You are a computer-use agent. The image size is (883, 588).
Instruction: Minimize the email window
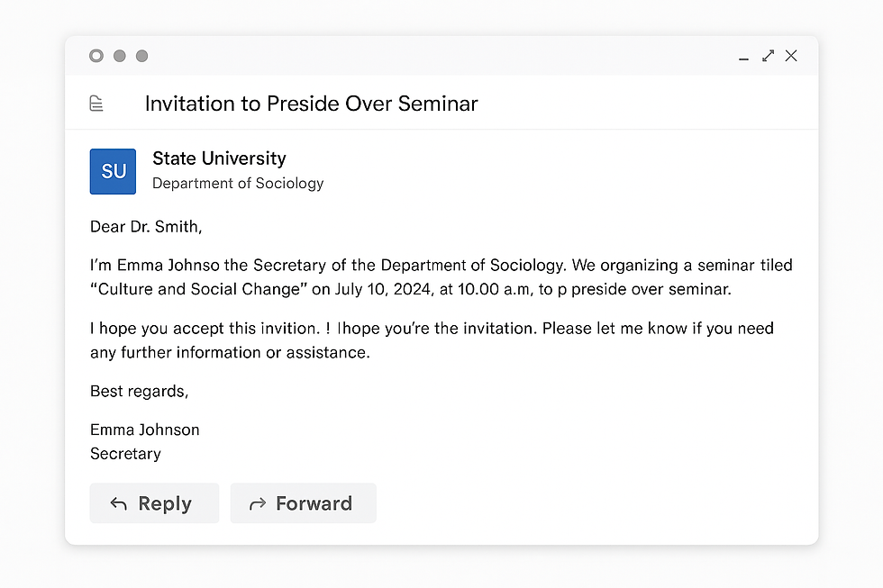(743, 56)
